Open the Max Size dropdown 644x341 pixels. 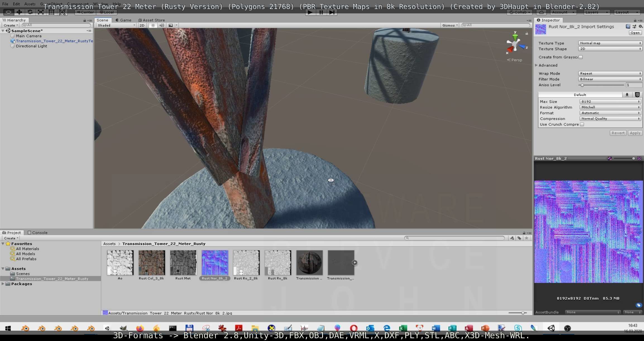point(610,102)
